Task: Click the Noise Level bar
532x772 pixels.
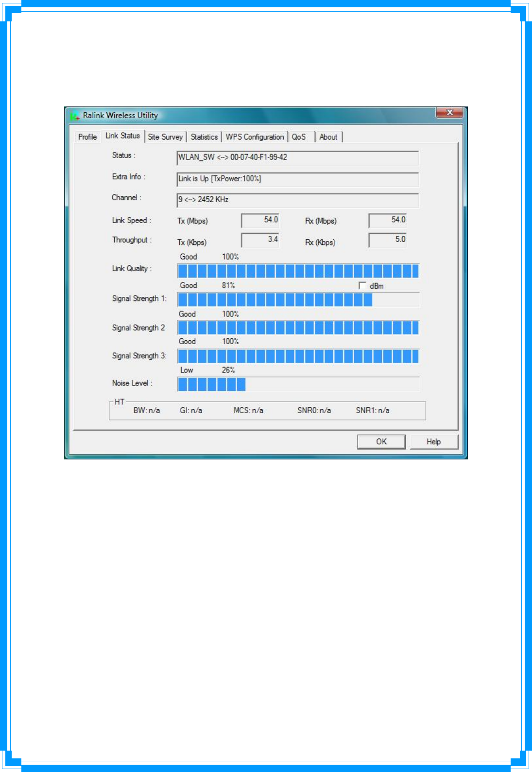Action: (x=298, y=384)
